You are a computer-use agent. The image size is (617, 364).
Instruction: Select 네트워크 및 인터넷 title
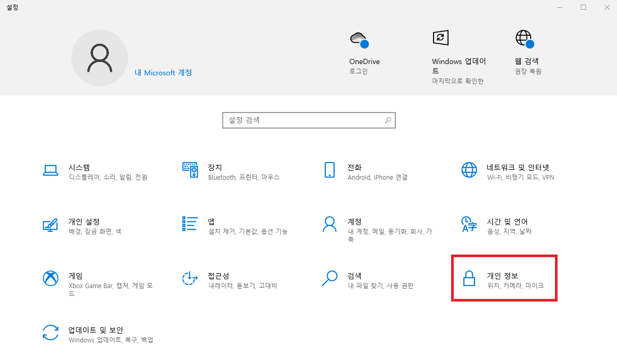[518, 167]
